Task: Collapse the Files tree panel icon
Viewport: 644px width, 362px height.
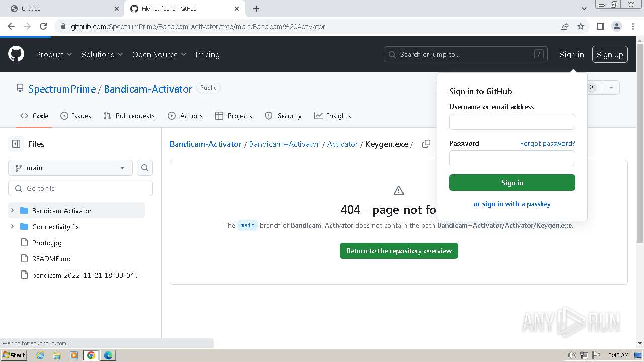Action: click(x=16, y=144)
